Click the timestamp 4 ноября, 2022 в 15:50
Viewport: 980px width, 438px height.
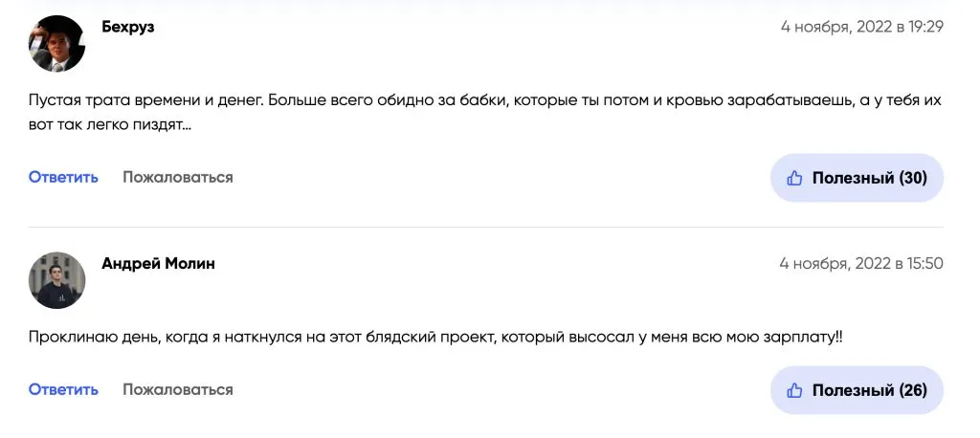(861, 264)
